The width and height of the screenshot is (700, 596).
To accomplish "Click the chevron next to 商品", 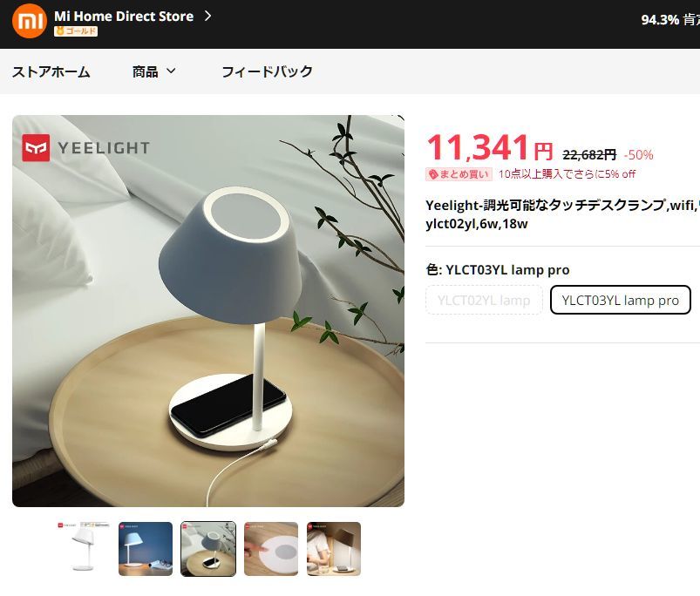I will pyautogui.click(x=171, y=71).
